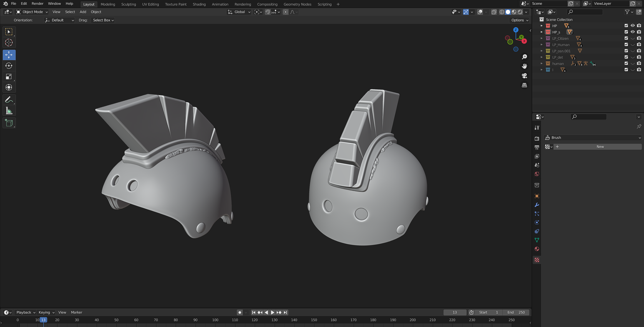Select the Measure tool
This screenshot has width=644, height=327.
point(9,111)
